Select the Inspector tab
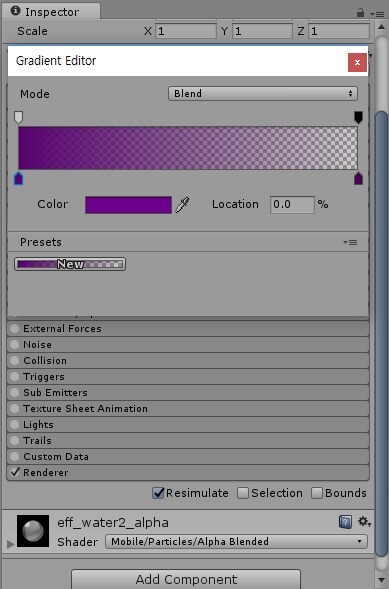This screenshot has height=589, width=389. pos(51,12)
